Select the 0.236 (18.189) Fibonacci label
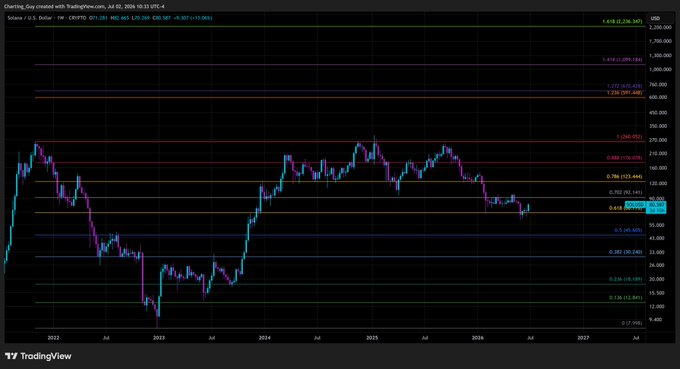This screenshot has width=680, height=369. click(626, 279)
